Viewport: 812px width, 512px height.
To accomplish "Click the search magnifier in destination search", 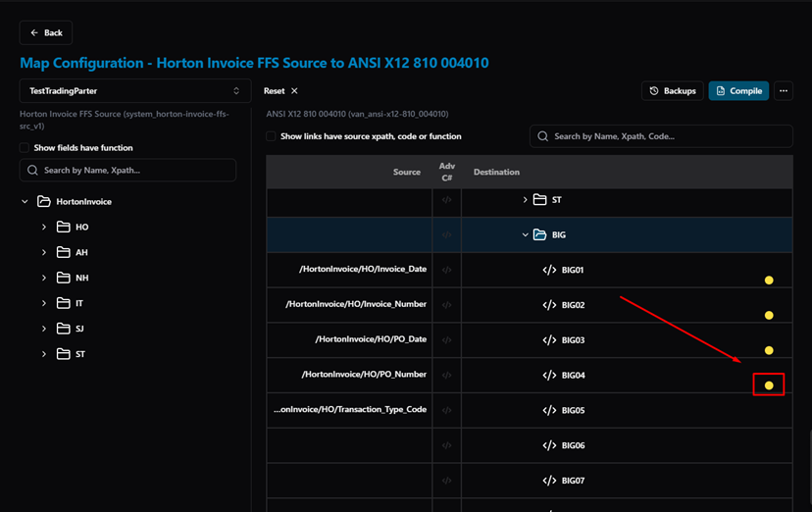I will (x=542, y=136).
